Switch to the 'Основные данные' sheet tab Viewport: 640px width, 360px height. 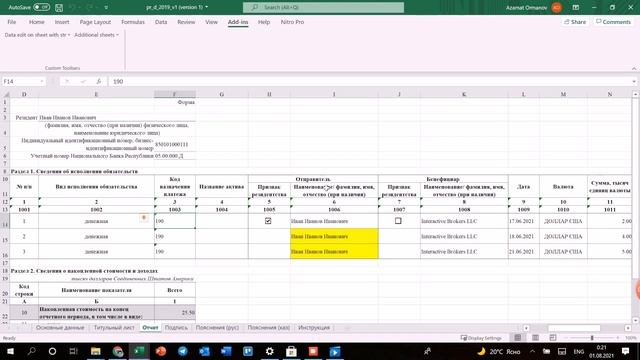pos(60,328)
